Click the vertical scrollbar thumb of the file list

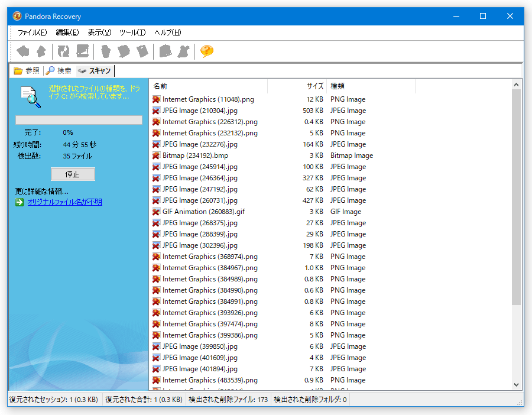pos(516,197)
